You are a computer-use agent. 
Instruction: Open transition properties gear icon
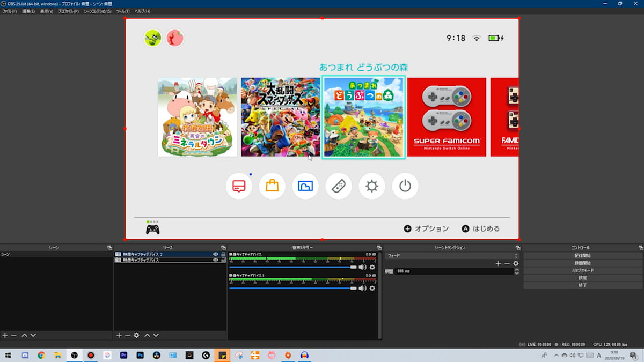click(516, 263)
